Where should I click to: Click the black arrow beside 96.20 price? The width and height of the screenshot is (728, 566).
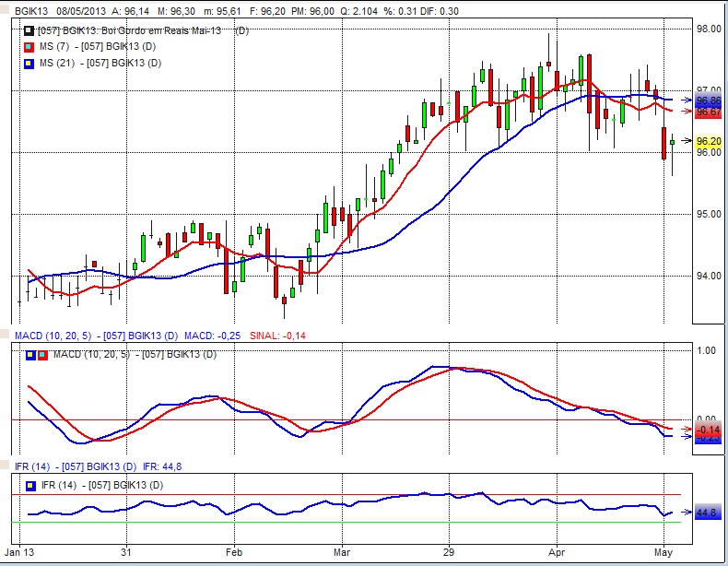685,141
